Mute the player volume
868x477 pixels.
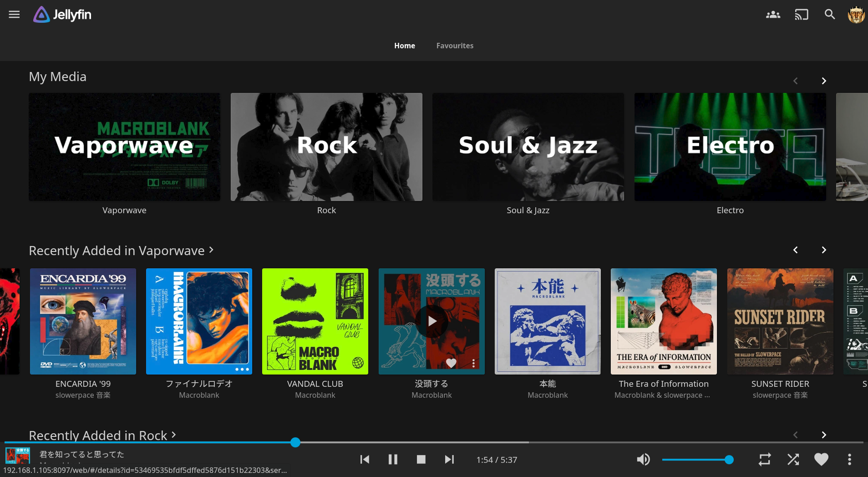(x=643, y=459)
